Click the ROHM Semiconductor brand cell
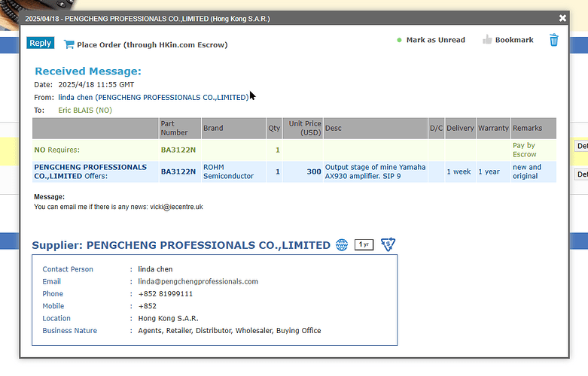The image size is (588, 376). 233,172
